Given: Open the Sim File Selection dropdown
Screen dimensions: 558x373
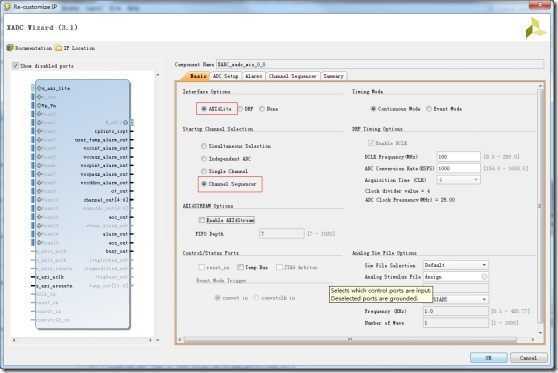Looking at the screenshot, I should click(456, 265).
